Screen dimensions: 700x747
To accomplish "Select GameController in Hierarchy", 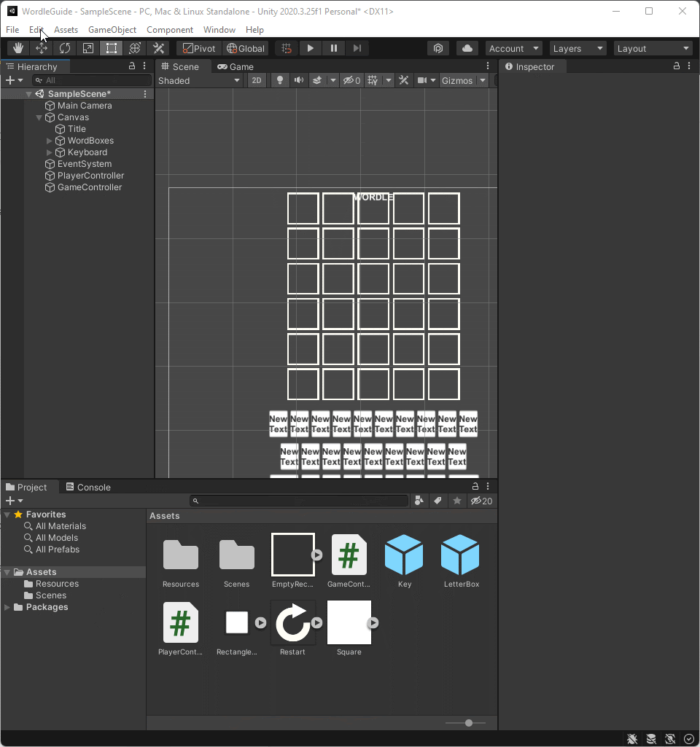I will point(90,187).
